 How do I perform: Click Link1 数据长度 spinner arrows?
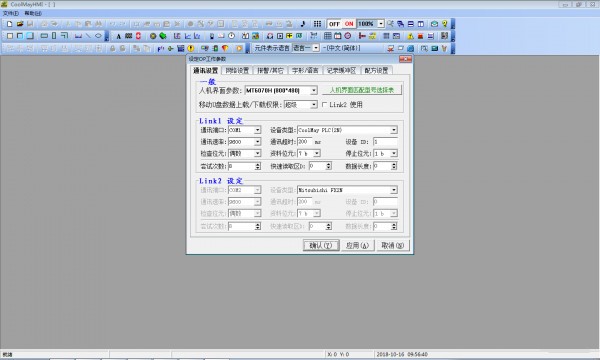pyautogui.click(x=394, y=166)
